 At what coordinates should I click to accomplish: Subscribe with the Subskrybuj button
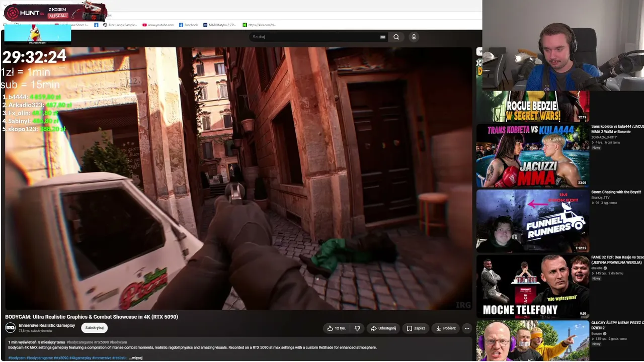point(94,328)
